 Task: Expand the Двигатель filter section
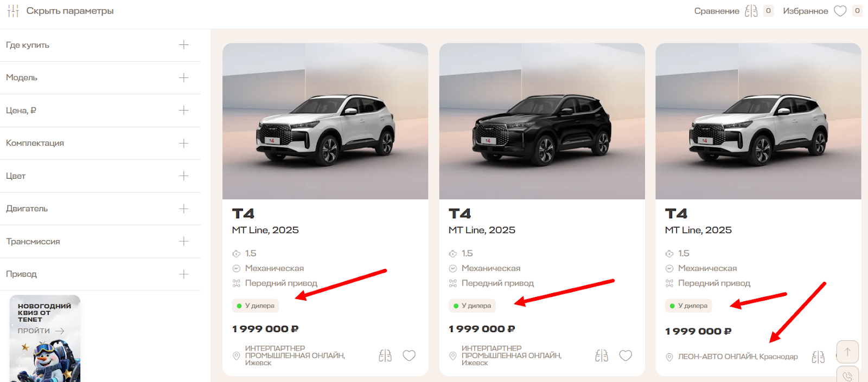184,209
